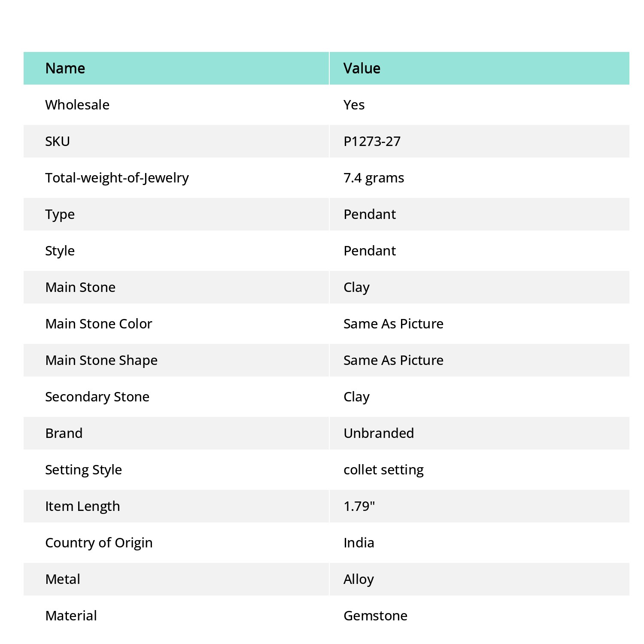
Task: Click Main Stone's Clay value
Action: coord(356,287)
